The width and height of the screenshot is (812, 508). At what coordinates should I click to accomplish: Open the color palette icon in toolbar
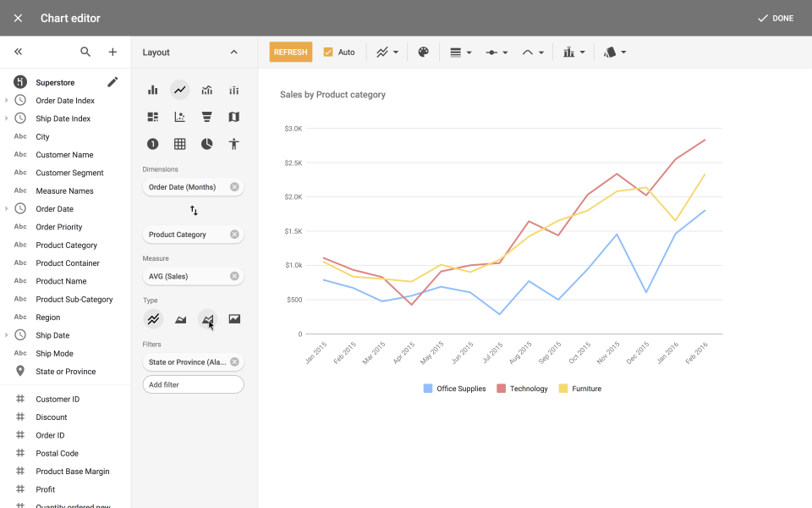point(423,52)
